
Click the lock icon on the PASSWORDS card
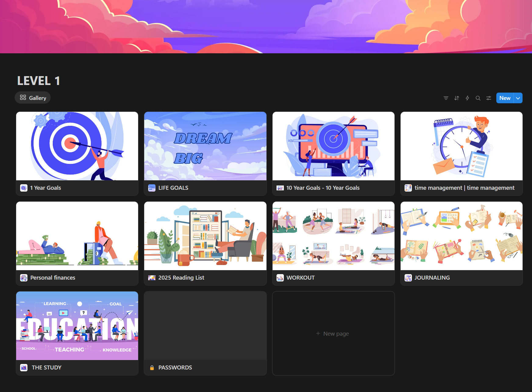pos(152,367)
